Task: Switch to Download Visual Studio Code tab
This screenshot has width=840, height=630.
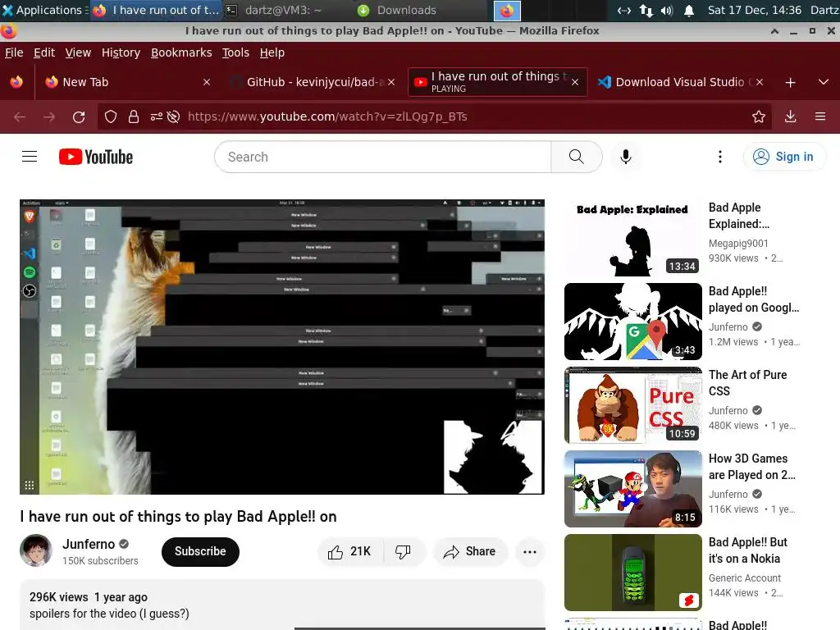Action: [680, 82]
